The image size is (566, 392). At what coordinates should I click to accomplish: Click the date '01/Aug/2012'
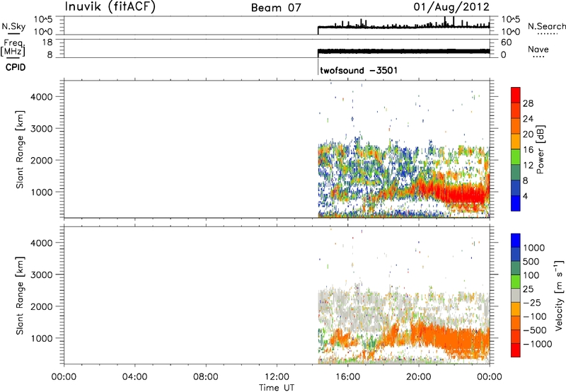point(451,7)
